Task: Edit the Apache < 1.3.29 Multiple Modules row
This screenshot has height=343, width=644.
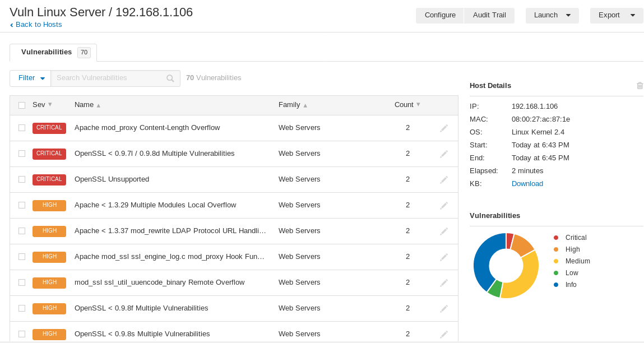Action: pyautogui.click(x=443, y=206)
